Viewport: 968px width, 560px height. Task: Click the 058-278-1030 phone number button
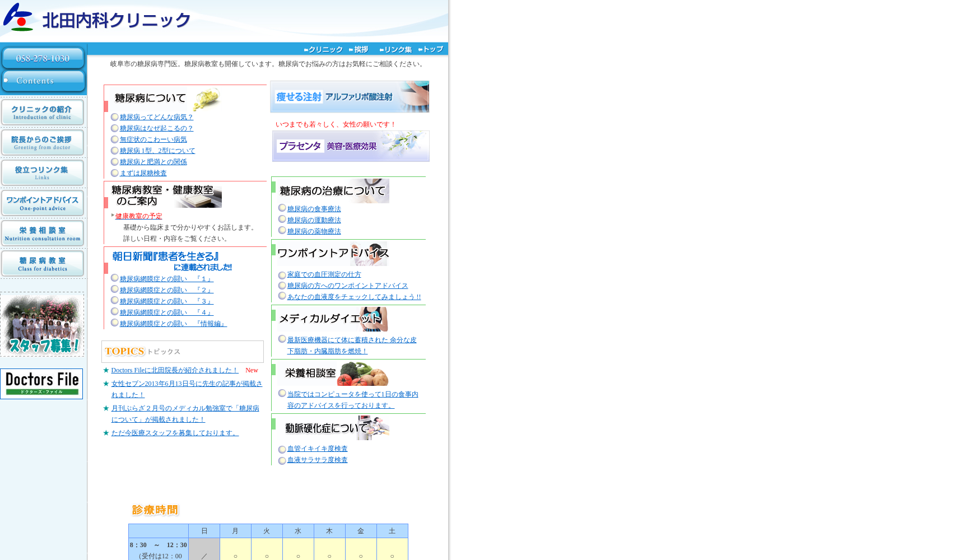click(43, 58)
